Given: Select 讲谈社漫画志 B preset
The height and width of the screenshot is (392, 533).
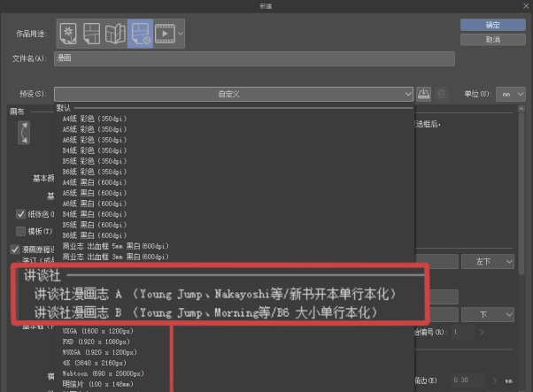Looking at the screenshot, I should coord(206,312).
